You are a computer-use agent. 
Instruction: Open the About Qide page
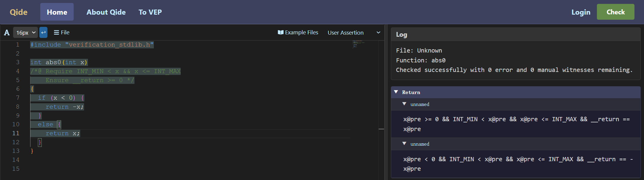coord(106,12)
